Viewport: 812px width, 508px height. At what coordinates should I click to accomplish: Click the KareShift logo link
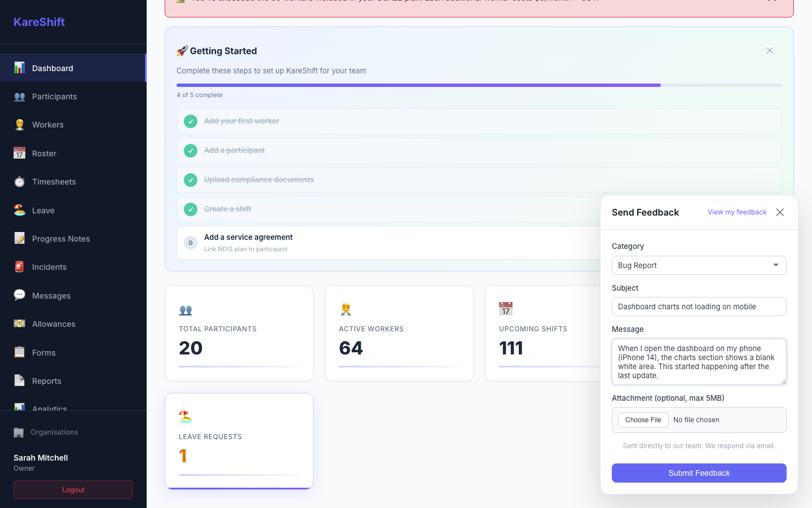(x=39, y=22)
